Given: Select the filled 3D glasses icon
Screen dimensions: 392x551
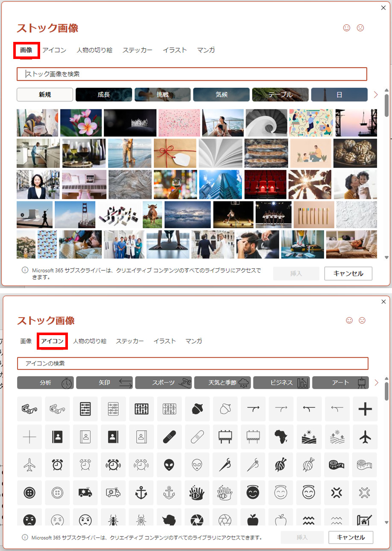Looking at the screenshot, I should click(29, 409).
